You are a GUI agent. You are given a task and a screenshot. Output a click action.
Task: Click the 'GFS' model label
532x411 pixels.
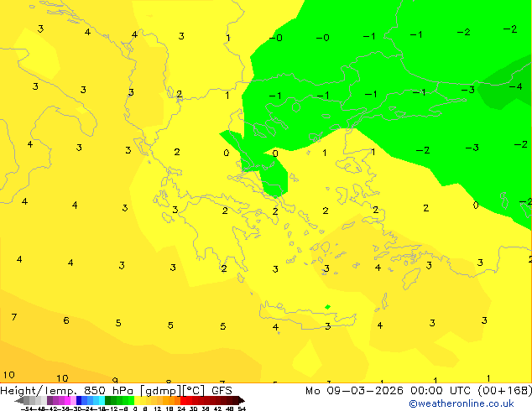click(x=222, y=391)
